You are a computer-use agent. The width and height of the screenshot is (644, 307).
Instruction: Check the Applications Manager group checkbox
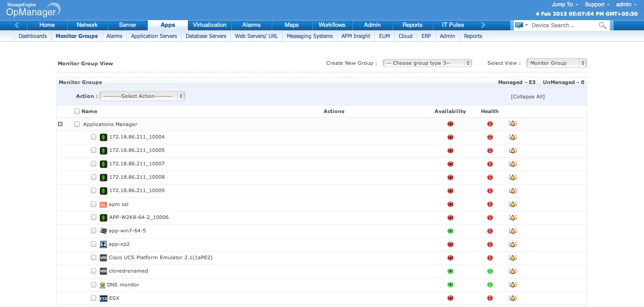click(x=77, y=124)
